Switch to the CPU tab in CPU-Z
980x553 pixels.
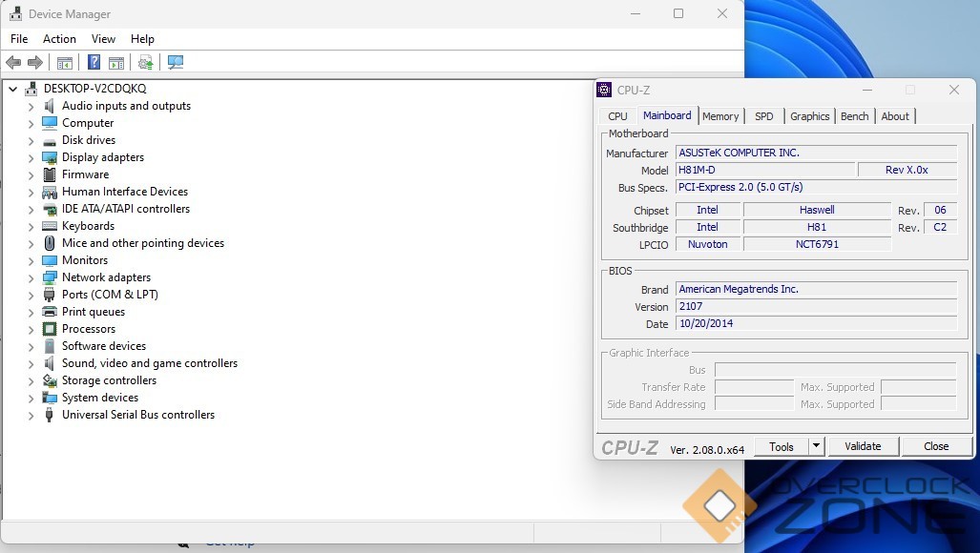pyautogui.click(x=617, y=116)
